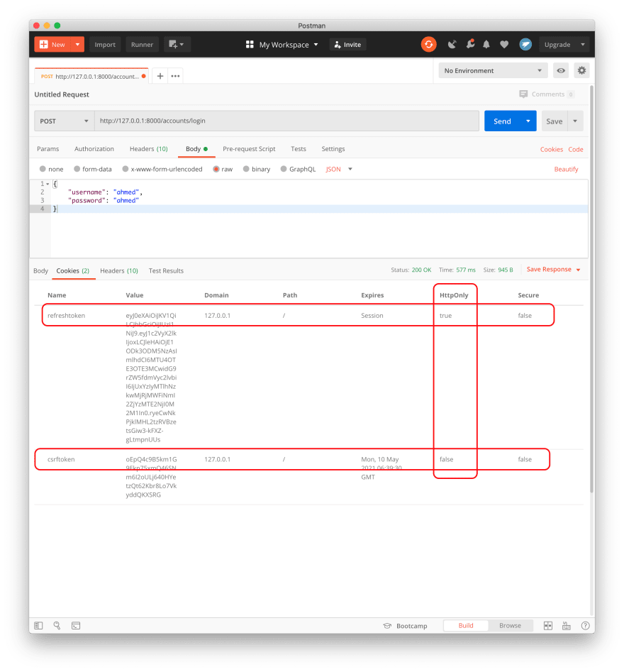624x672 pixels.
Task: Select form-data body type
Action: click(77, 169)
